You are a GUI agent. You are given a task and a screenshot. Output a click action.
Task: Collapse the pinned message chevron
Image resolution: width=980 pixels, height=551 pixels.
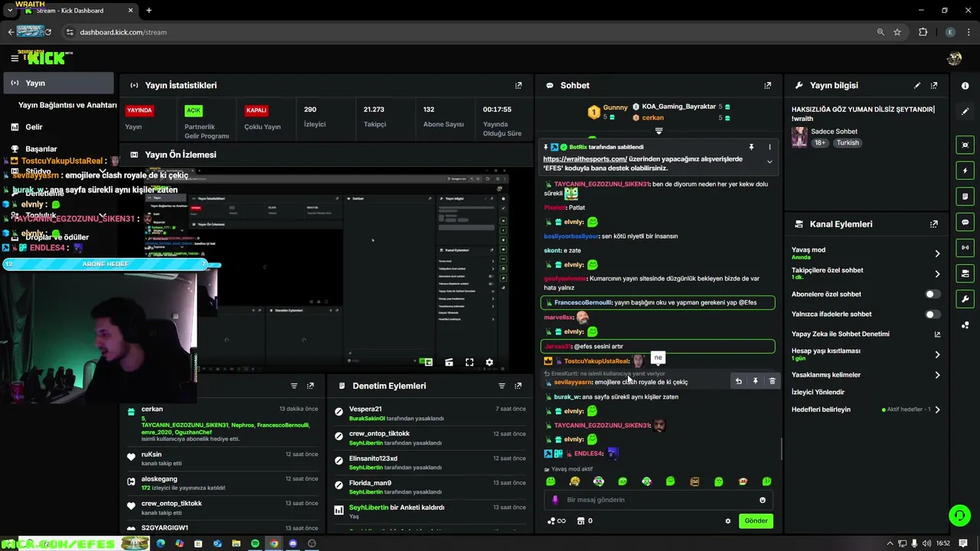(769, 161)
